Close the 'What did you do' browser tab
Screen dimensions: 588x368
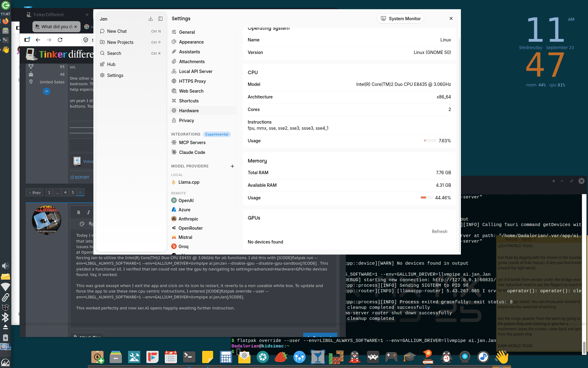76,27
